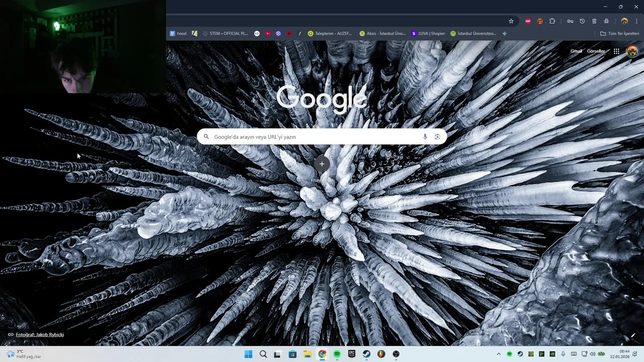Open the Fotoğraf: Jakob Rybicki credit link
Viewport: 644px width, 362px height.
coord(40,335)
